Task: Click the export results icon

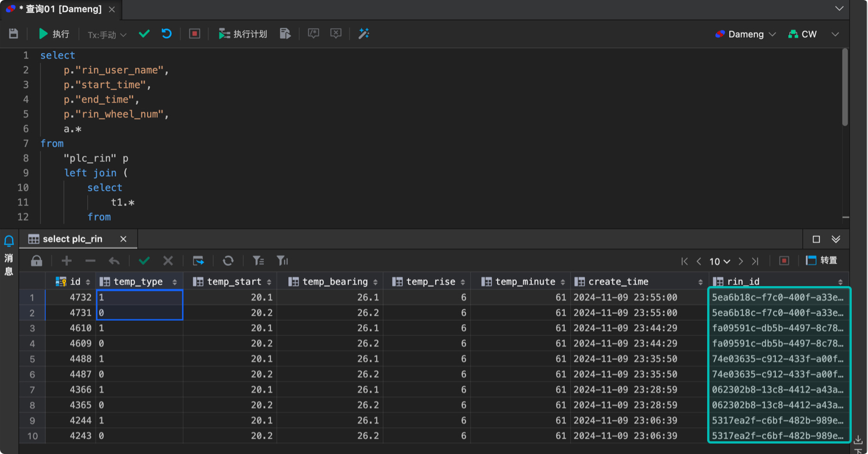Action: pos(198,261)
